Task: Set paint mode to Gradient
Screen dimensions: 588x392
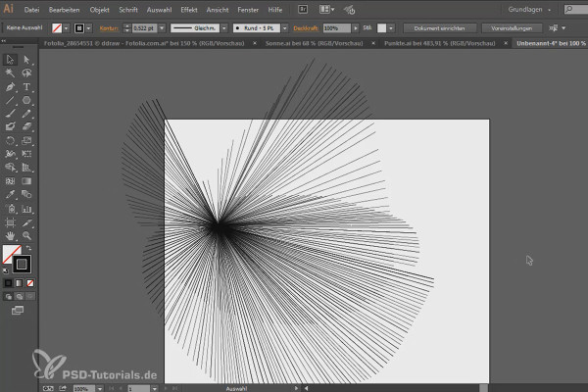Action: (x=20, y=283)
